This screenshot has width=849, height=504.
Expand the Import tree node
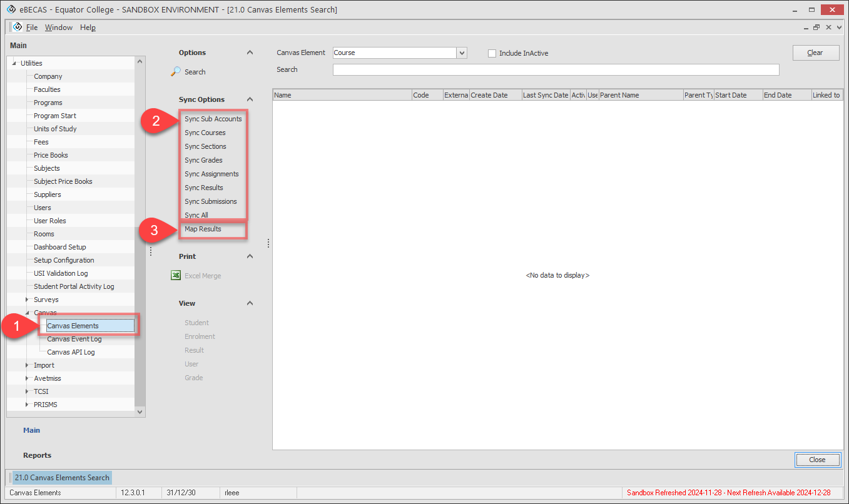27,366
